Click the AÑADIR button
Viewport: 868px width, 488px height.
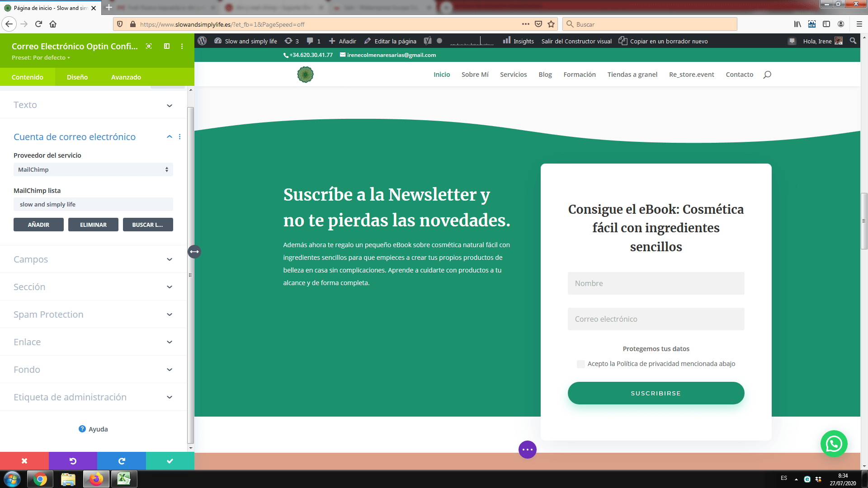tap(38, 225)
